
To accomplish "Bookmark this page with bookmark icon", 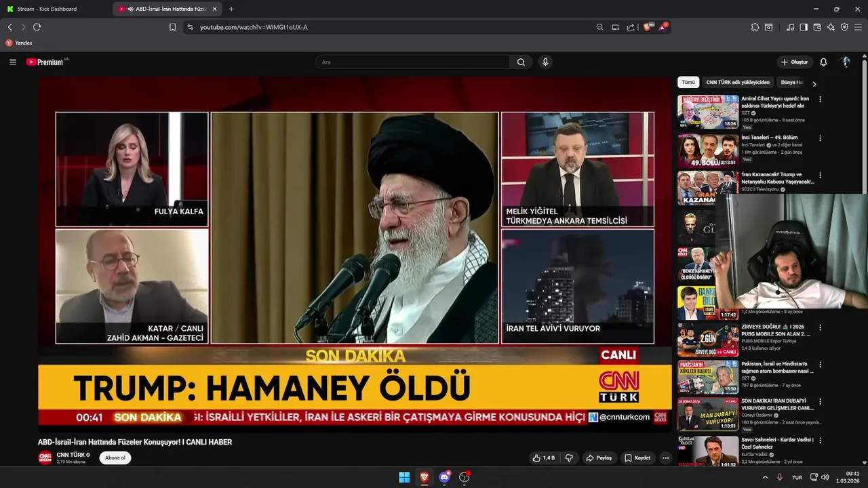I will [172, 27].
